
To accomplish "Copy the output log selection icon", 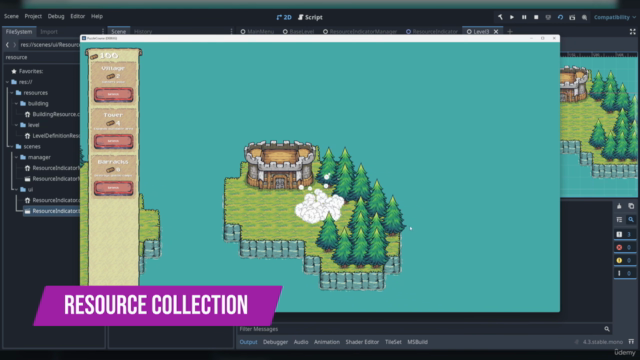I will [x=631, y=206].
